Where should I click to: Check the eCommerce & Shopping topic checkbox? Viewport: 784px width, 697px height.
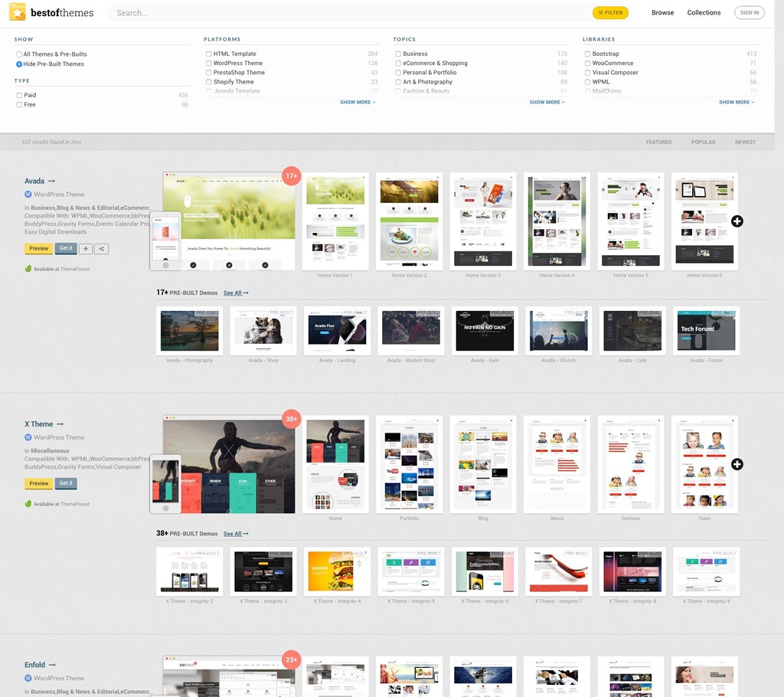(398, 63)
